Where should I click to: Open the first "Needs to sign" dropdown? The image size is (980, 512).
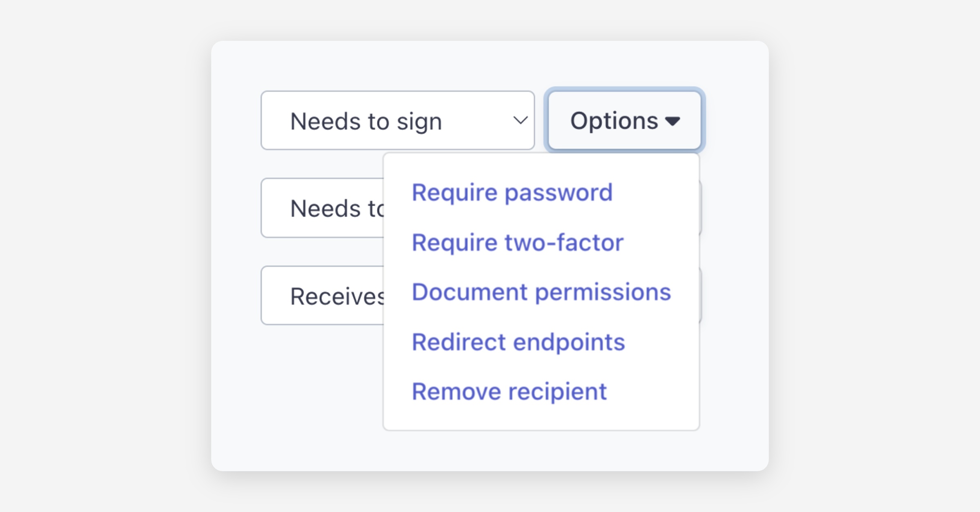[x=380, y=121]
